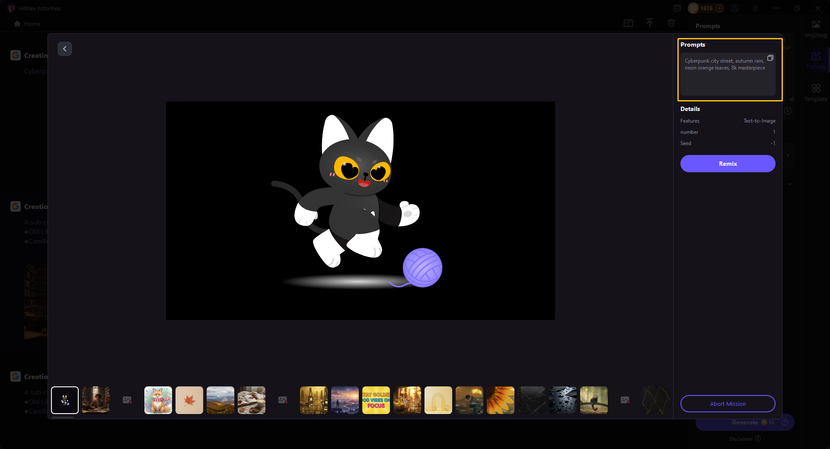Open the second broken-image placeholder in filmstrip

283,400
